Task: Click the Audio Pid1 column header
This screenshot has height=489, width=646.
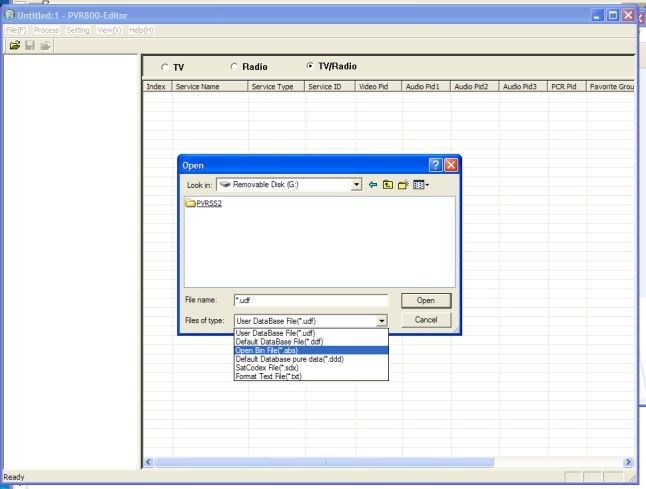Action: coord(426,87)
